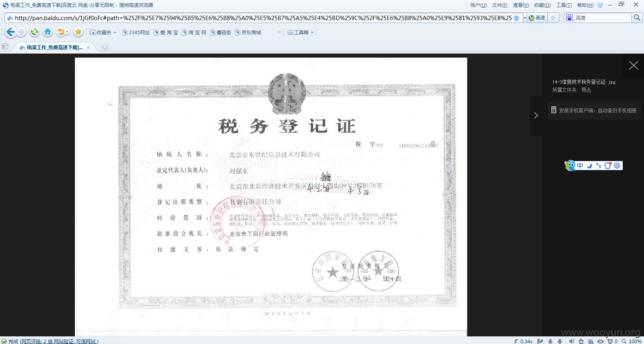The height and width of the screenshot is (344, 644).
Task: Open the 淘宝网 bookmark
Action: click(194, 32)
